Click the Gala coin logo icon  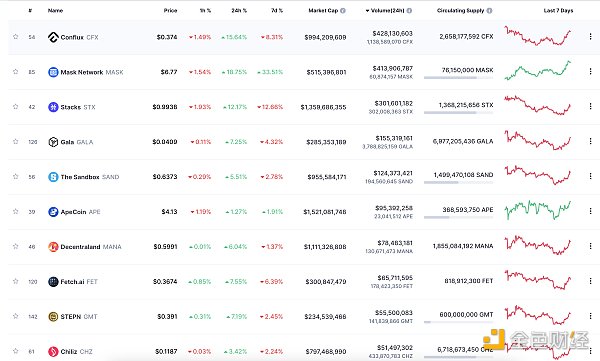click(53, 142)
